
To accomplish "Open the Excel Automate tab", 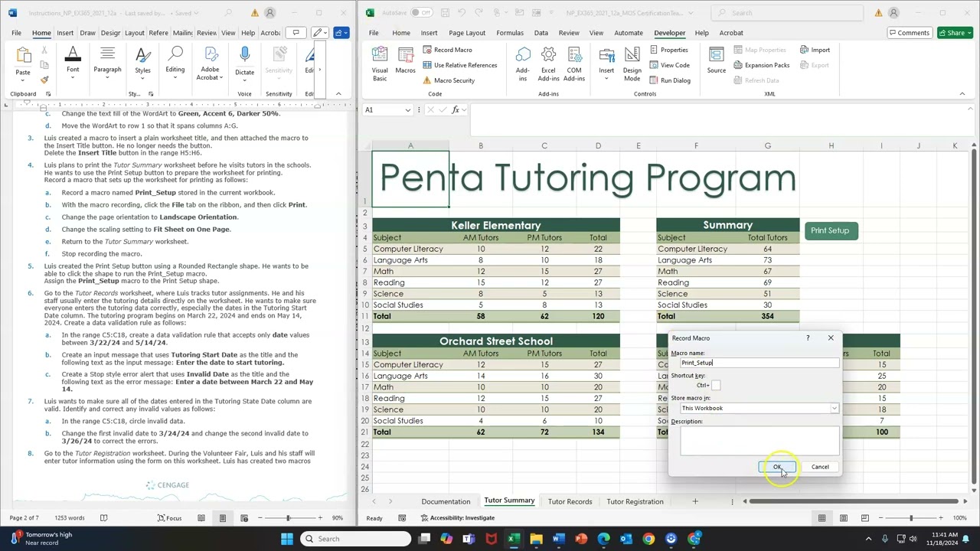I will [x=629, y=33].
